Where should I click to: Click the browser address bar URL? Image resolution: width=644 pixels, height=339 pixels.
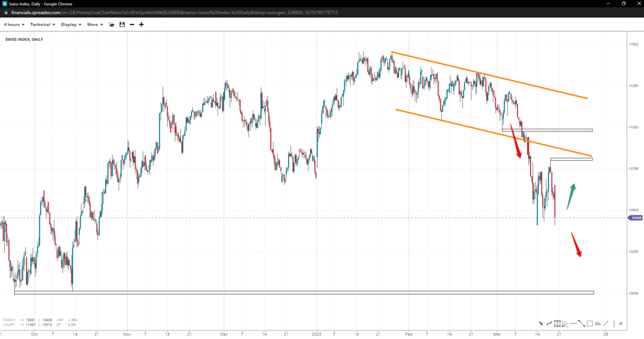(x=174, y=13)
